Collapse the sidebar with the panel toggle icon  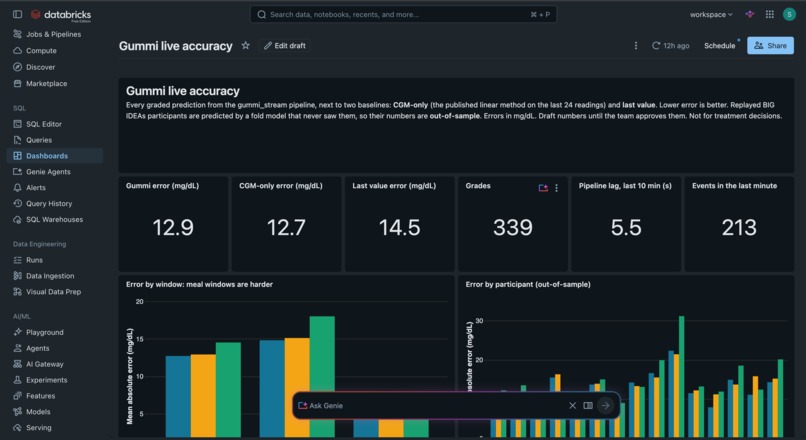[17, 14]
